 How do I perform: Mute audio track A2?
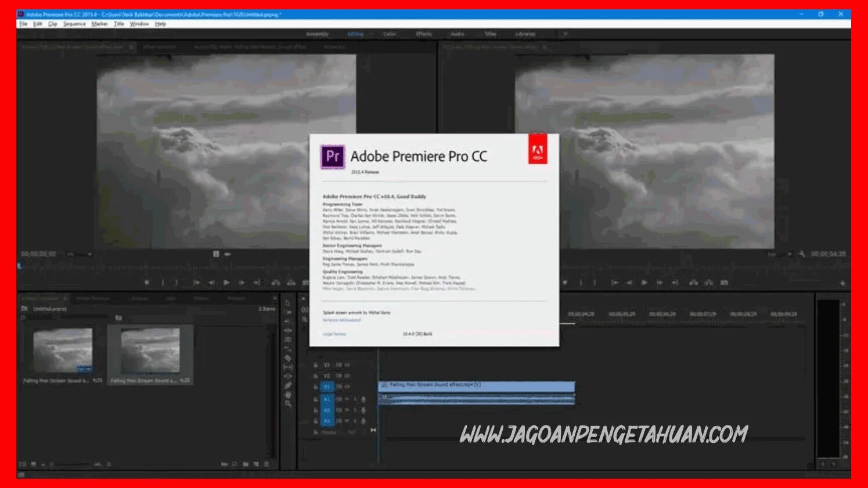pos(347,410)
